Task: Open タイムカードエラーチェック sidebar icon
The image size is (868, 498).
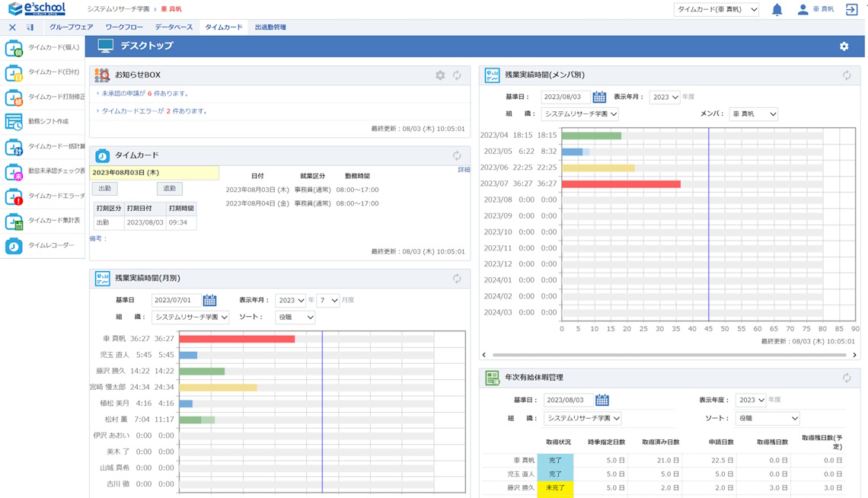Action: [14, 196]
